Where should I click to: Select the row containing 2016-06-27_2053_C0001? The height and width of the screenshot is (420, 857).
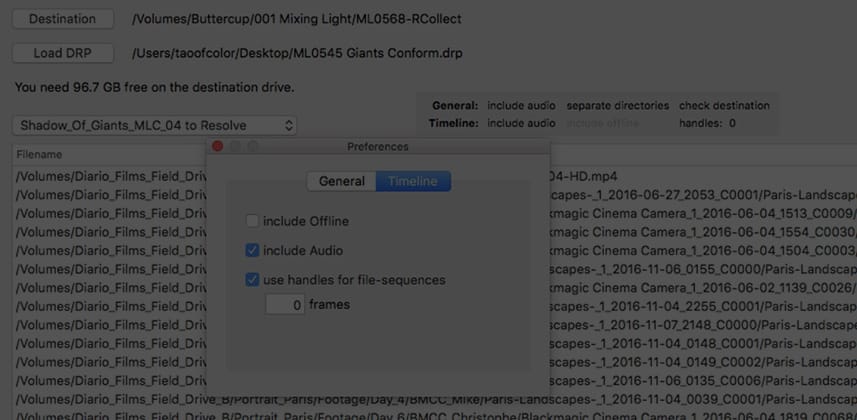pos(435,195)
